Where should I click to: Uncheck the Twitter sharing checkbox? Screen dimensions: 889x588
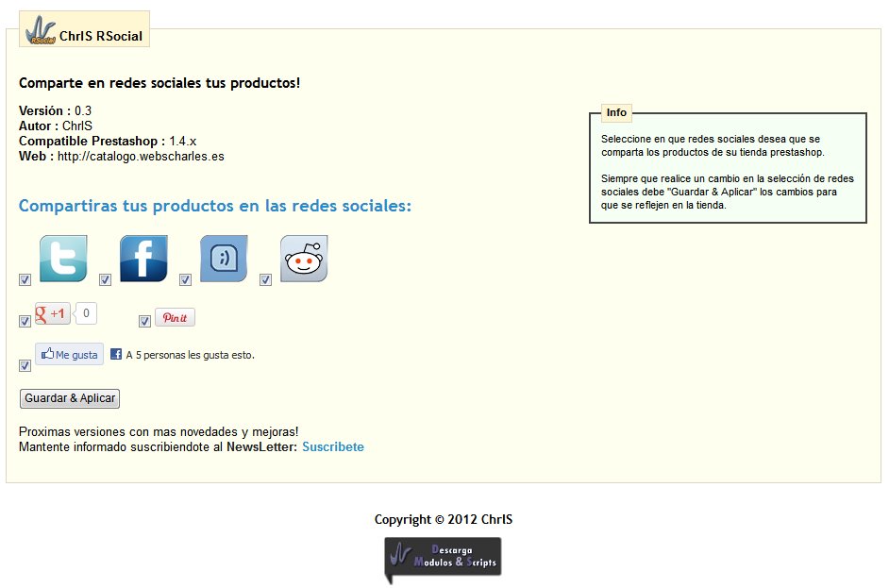coord(25,279)
